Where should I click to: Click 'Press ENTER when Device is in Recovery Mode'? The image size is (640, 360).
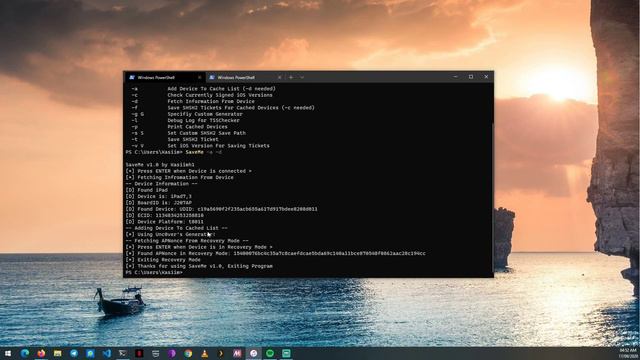(199, 247)
